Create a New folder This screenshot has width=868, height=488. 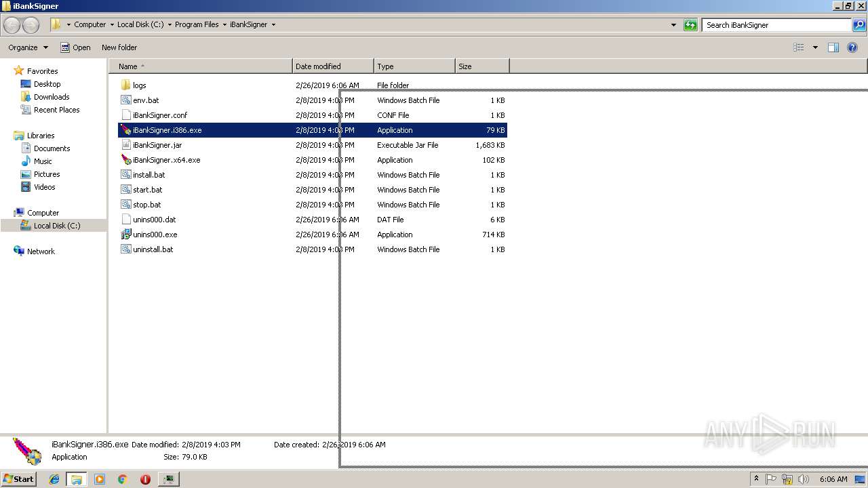click(x=119, y=47)
